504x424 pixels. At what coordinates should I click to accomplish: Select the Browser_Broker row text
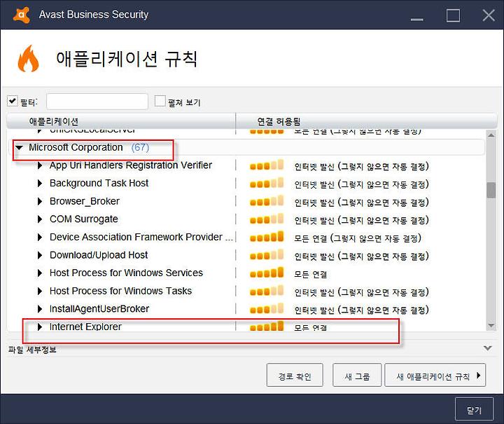85,201
